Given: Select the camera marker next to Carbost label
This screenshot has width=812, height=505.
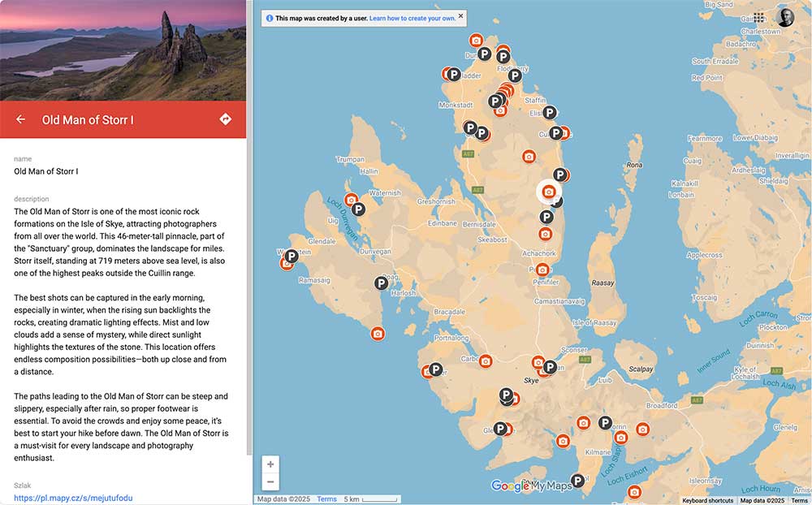Looking at the screenshot, I should (x=486, y=361).
